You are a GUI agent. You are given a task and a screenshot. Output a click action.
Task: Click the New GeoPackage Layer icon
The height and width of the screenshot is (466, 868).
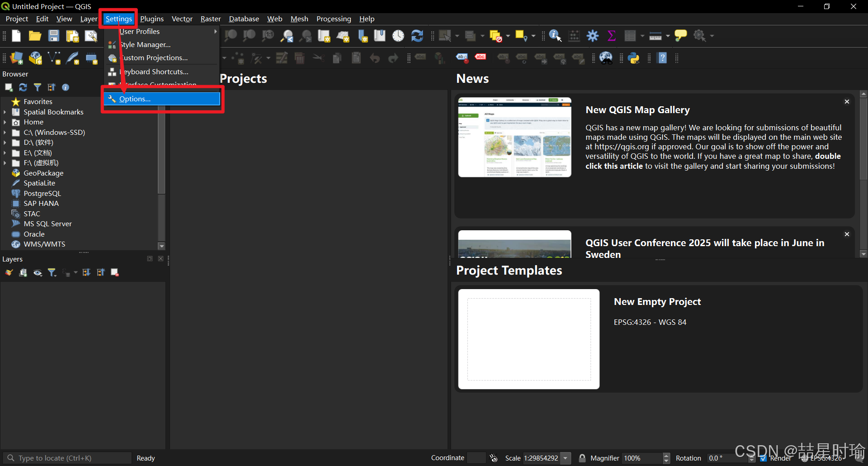click(x=35, y=58)
